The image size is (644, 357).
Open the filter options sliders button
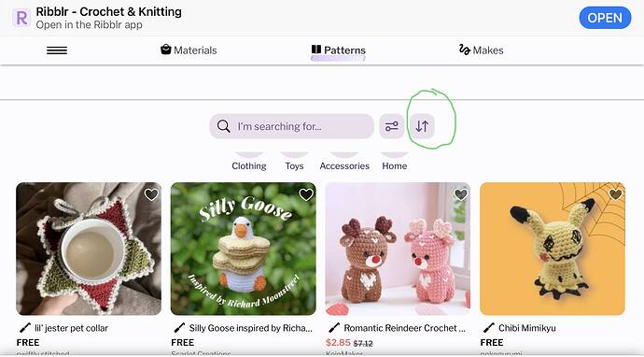click(391, 126)
